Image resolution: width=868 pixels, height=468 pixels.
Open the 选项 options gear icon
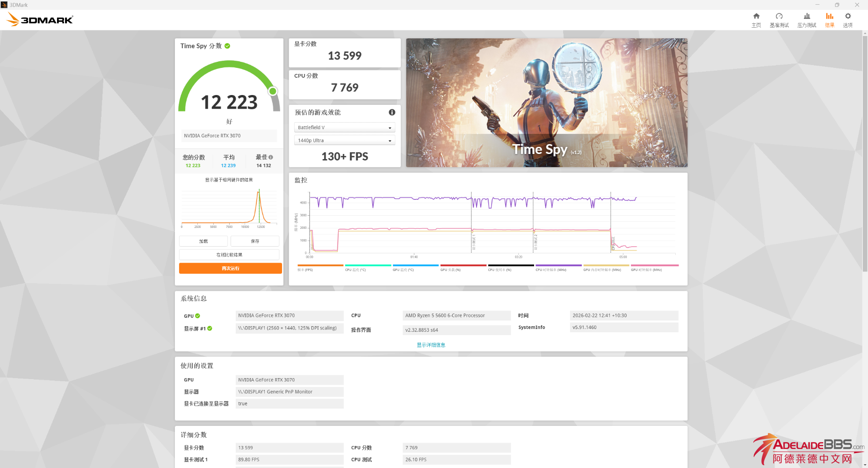point(847,20)
